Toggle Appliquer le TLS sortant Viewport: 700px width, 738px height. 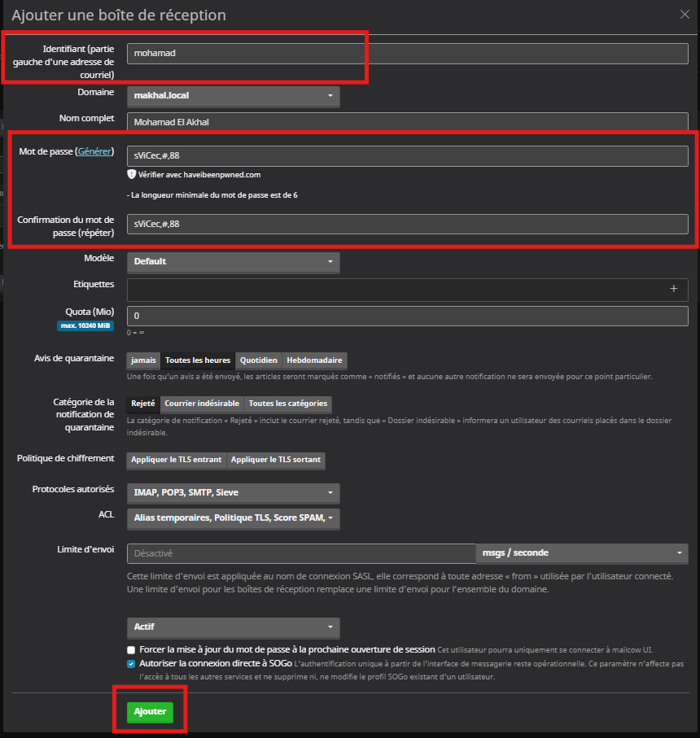(275, 460)
